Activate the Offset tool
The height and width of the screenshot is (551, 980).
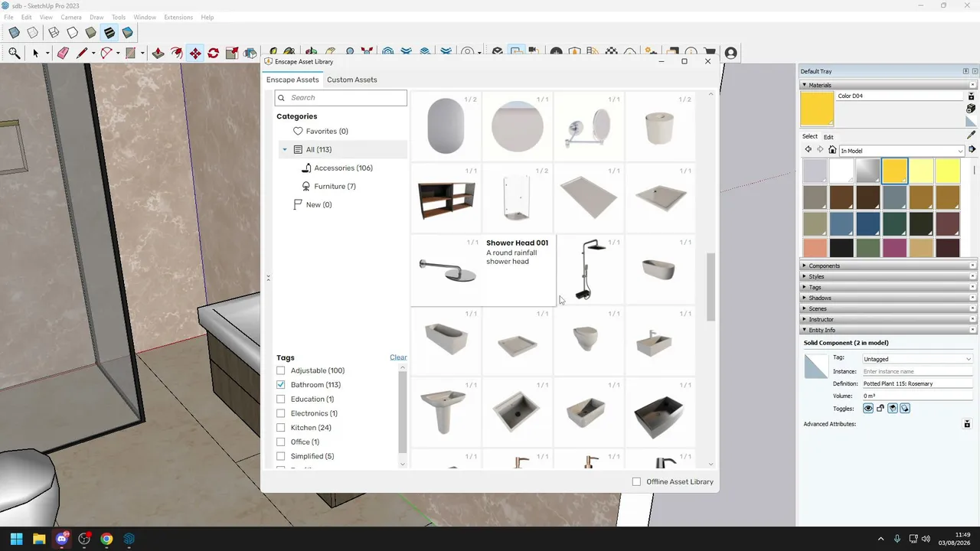(x=177, y=53)
